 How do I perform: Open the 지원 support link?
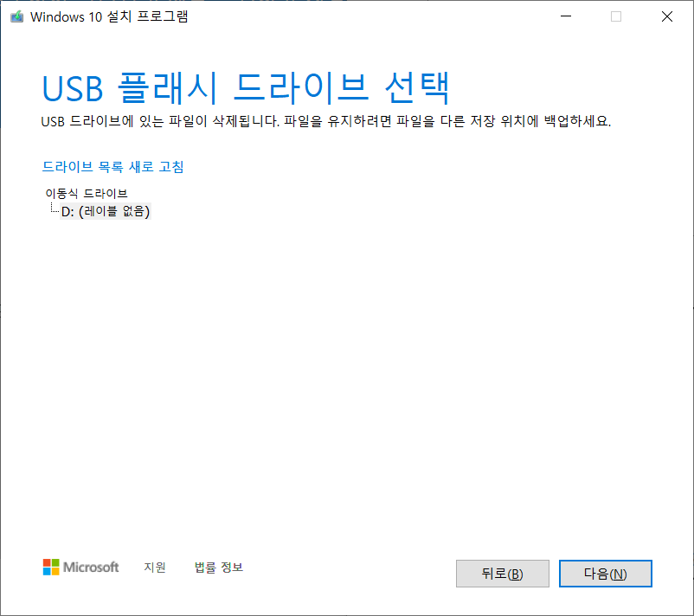[x=155, y=568]
